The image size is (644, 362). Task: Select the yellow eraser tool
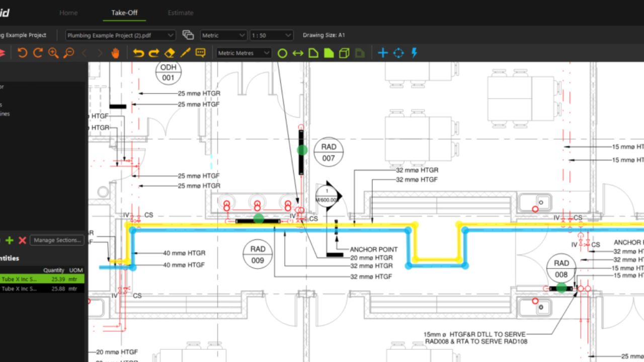click(170, 52)
